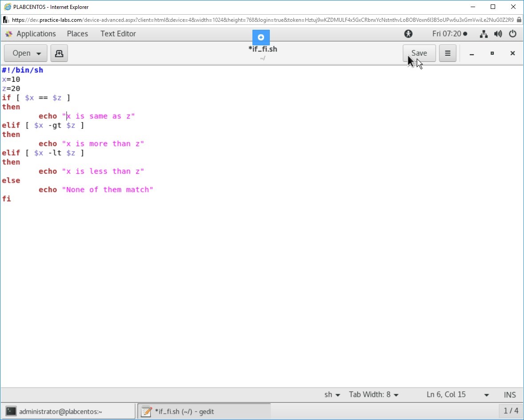This screenshot has width=524, height=420.
Task: Click the Fri 07:20 clock
Action: (449, 34)
